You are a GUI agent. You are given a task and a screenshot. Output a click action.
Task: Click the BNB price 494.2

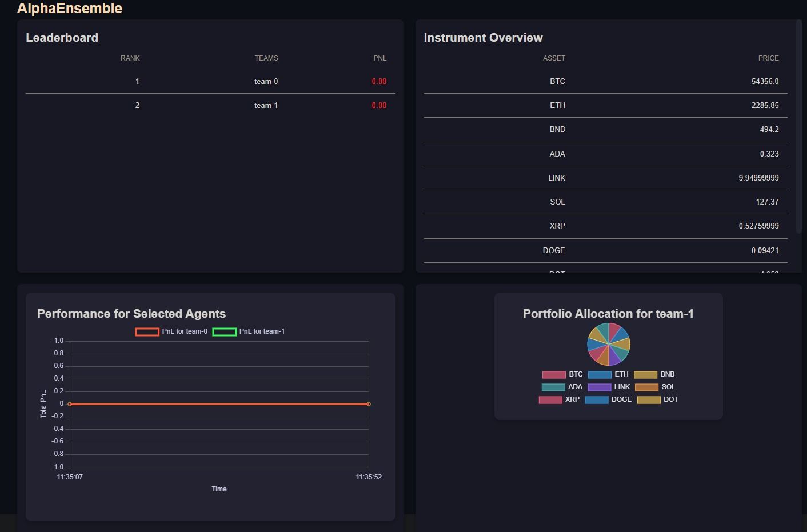coord(769,130)
